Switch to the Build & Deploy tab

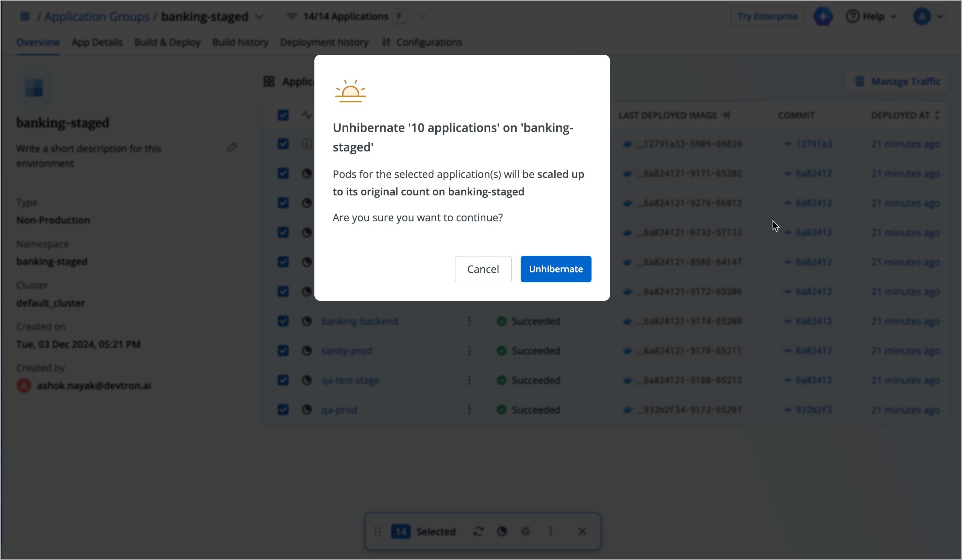(x=167, y=42)
